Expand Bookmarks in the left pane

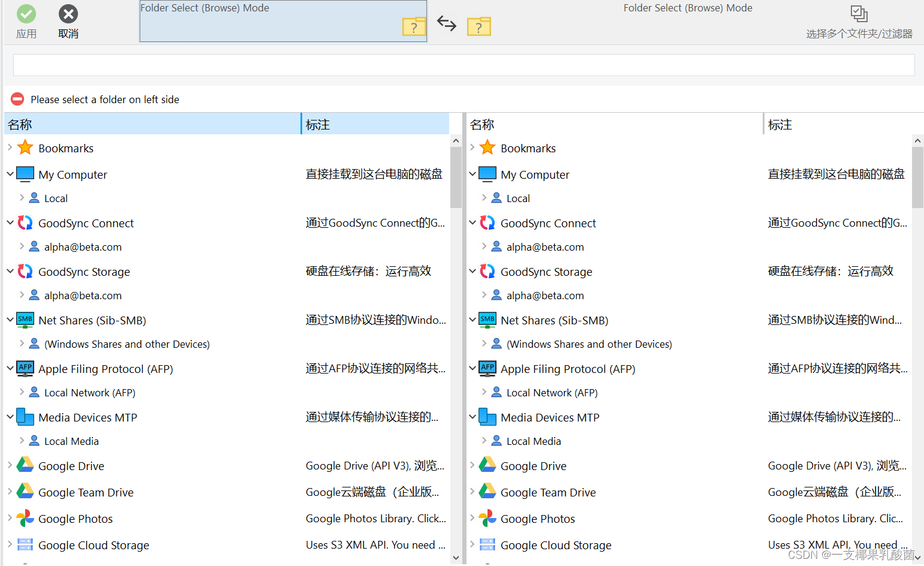10,147
